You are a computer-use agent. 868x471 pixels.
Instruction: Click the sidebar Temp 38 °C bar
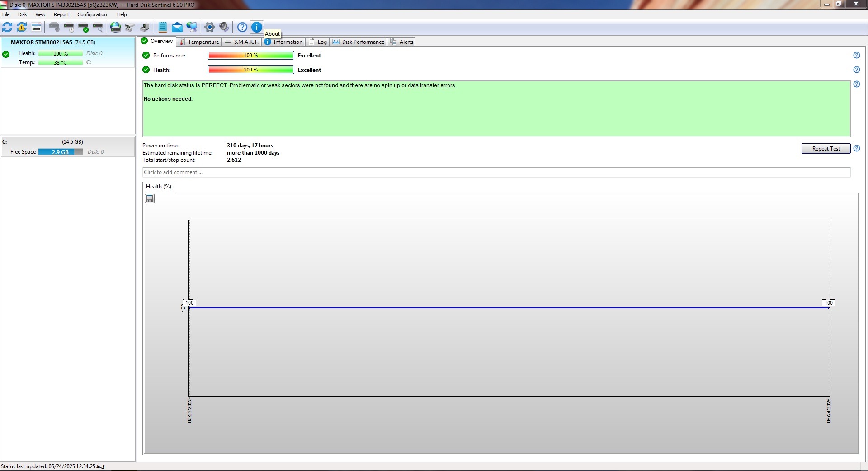pyautogui.click(x=61, y=62)
